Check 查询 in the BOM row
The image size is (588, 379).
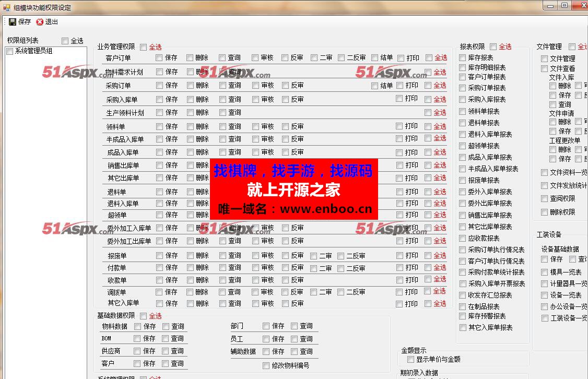(166, 338)
